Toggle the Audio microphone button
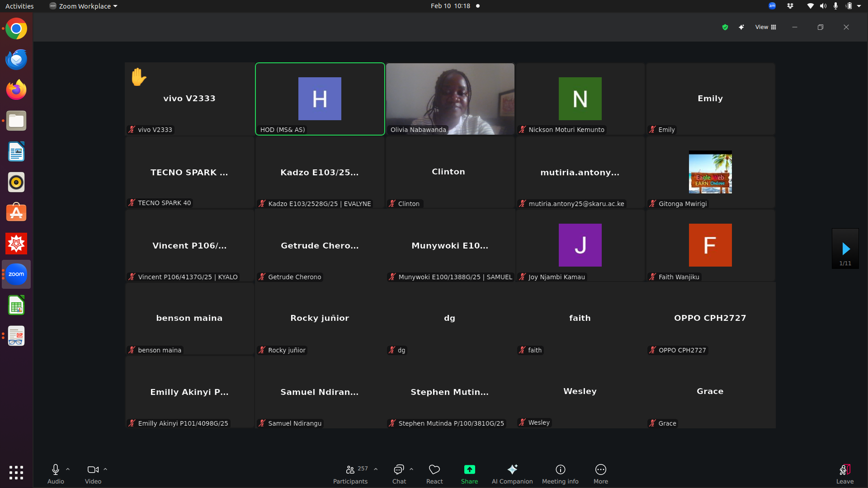 (56, 474)
